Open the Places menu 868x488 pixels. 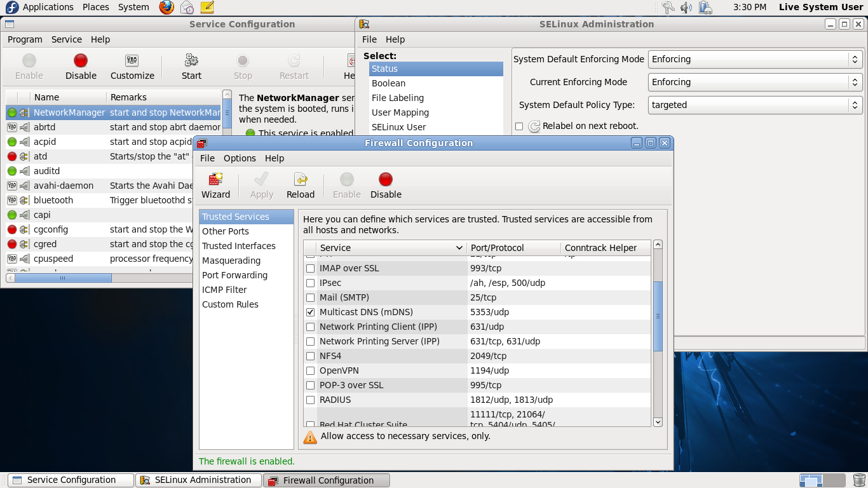tap(96, 7)
